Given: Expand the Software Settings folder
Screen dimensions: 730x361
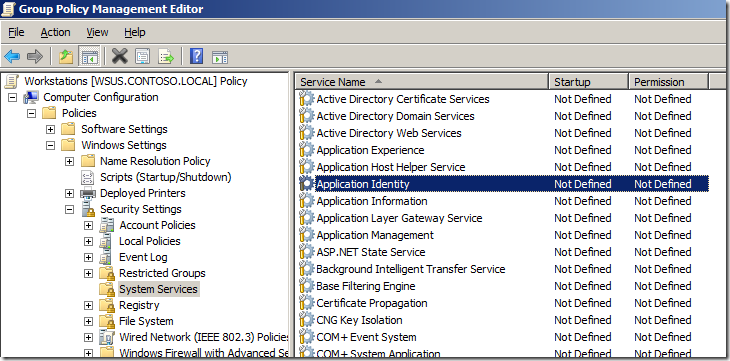Looking at the screenshot, I should click(50, 129).
